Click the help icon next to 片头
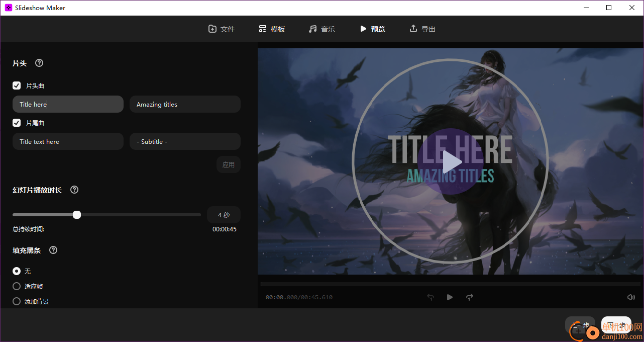644x342 pixels. point(39,63)
